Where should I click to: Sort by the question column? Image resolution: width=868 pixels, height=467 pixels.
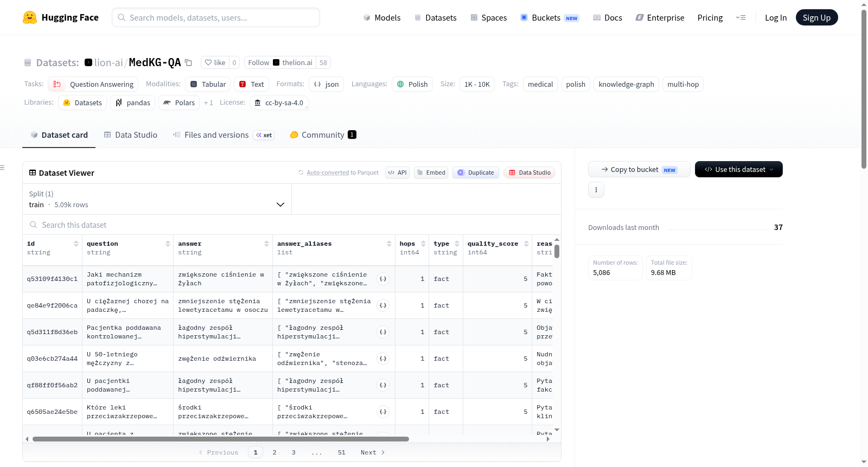coord(168,244)
